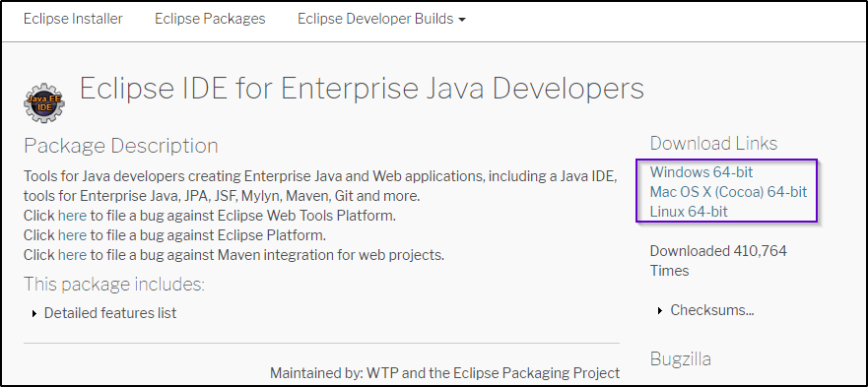Click the Bugzilla heading
This screenshot has width=868, height=387.
681,359
